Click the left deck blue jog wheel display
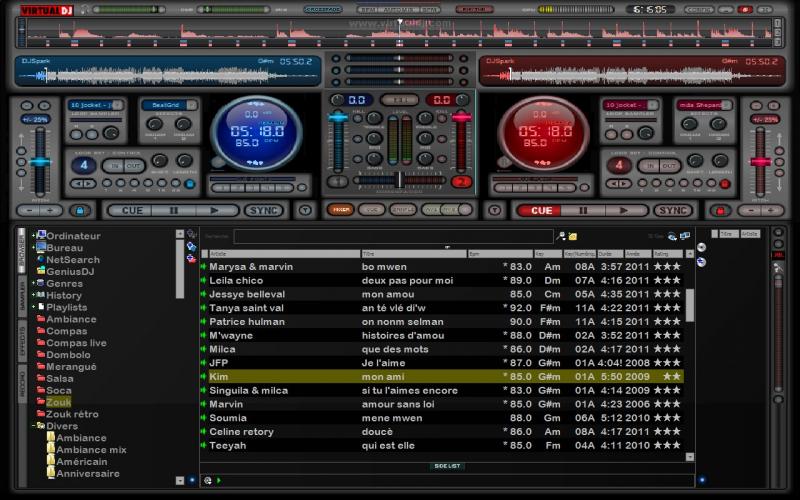The height and width of the screenshot is (500, 800). [256, 133]
